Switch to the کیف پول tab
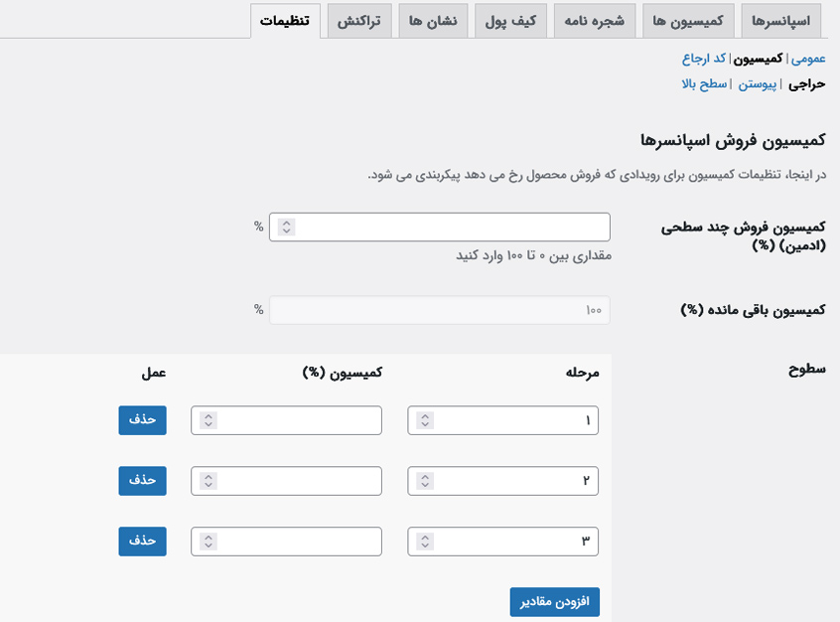The image size is (840, 622). [x=510, y=21]
